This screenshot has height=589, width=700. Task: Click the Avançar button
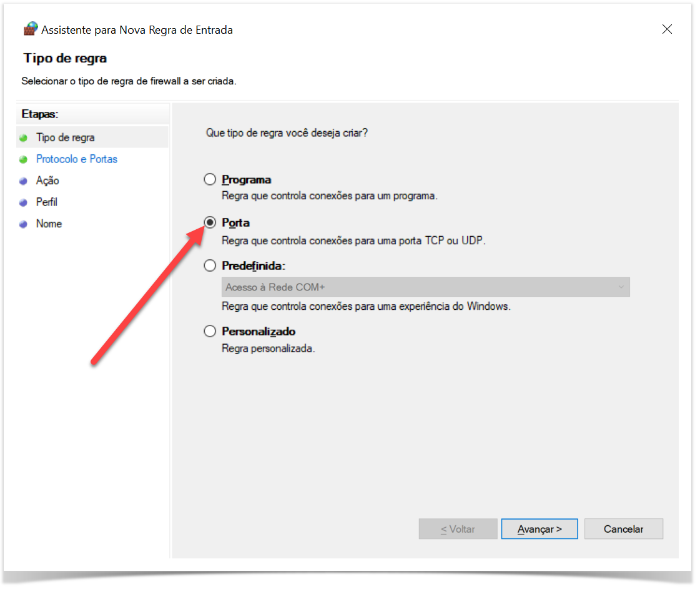pos(540,529)
